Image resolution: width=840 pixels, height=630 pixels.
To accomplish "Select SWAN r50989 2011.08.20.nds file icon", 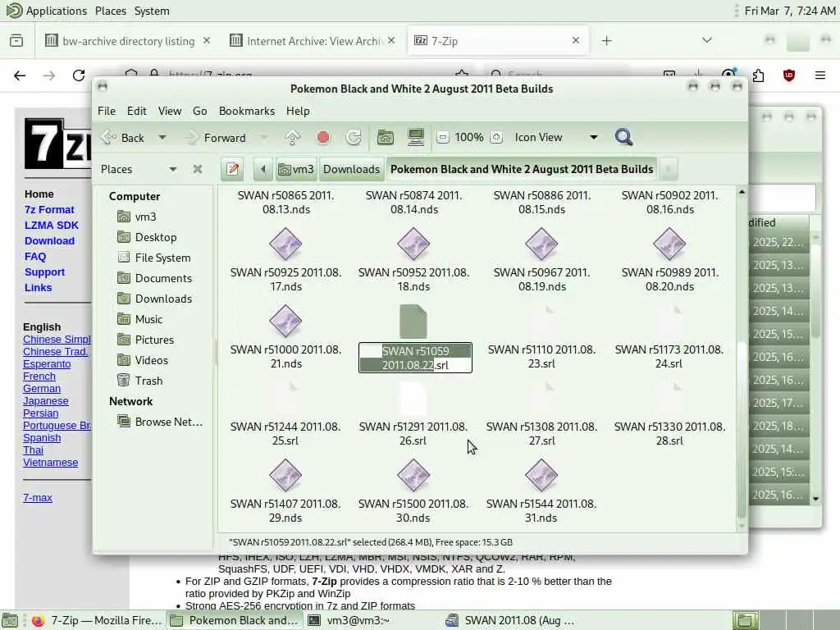I will click(x=669, y=244).
